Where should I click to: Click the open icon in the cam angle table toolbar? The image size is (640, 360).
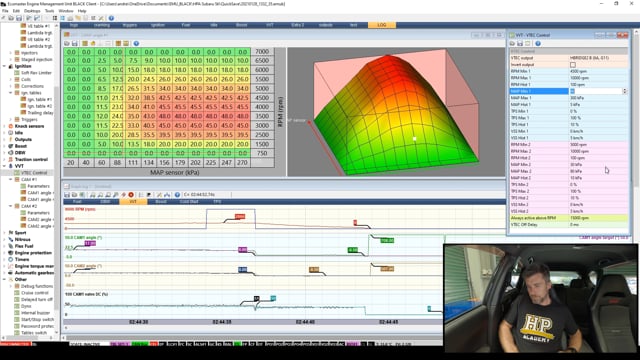pos(67,43)
